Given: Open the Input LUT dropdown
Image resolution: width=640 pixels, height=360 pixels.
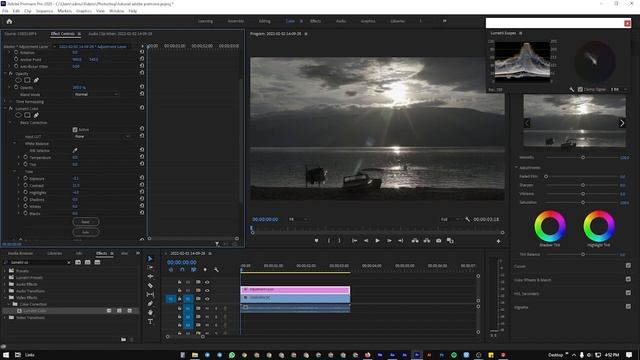Looking at the screenshot, I should 102,136.
